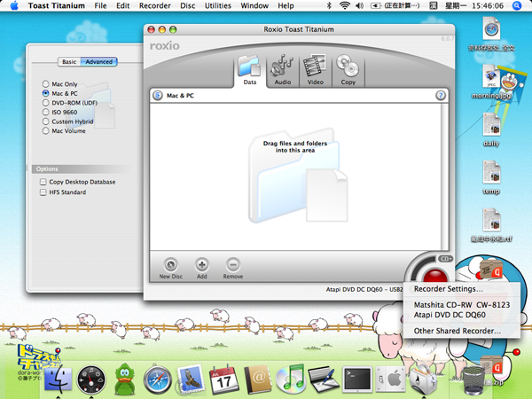
Task: Open Terminal in the Dock
Action: pyautogui.click(x=357, y=379)
